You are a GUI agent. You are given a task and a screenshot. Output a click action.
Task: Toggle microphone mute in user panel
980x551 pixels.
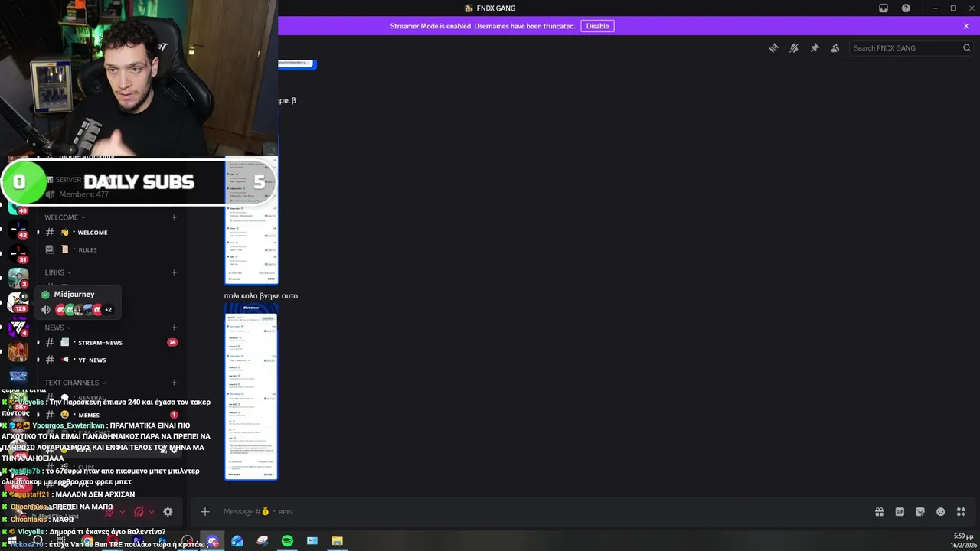[x=109, y=512]
